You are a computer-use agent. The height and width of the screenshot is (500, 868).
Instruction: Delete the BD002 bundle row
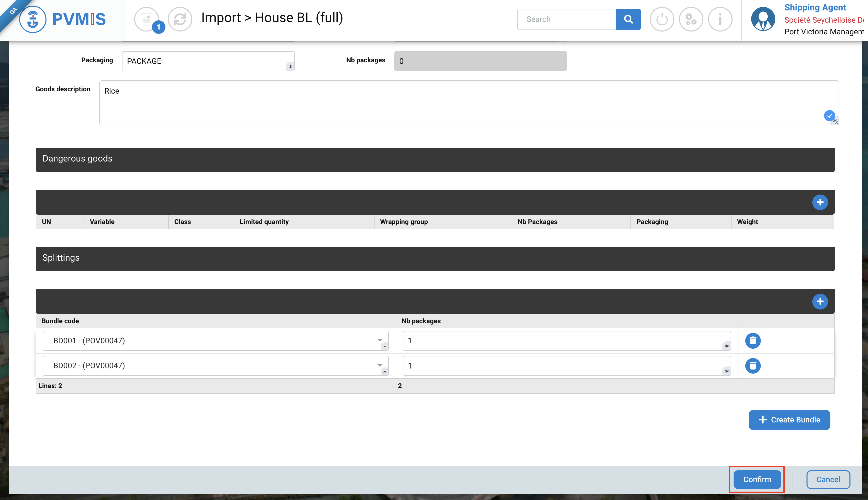(753, 366)
